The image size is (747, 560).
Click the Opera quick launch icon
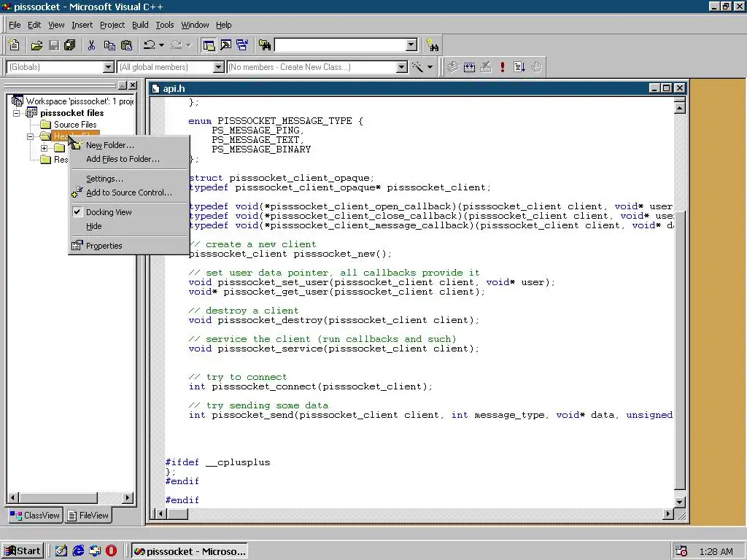111,551
